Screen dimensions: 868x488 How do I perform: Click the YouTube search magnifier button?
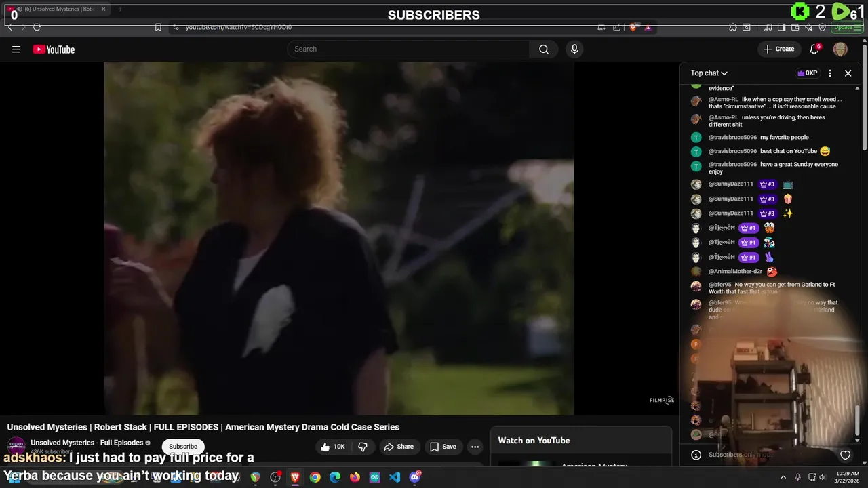click(544, 49)
